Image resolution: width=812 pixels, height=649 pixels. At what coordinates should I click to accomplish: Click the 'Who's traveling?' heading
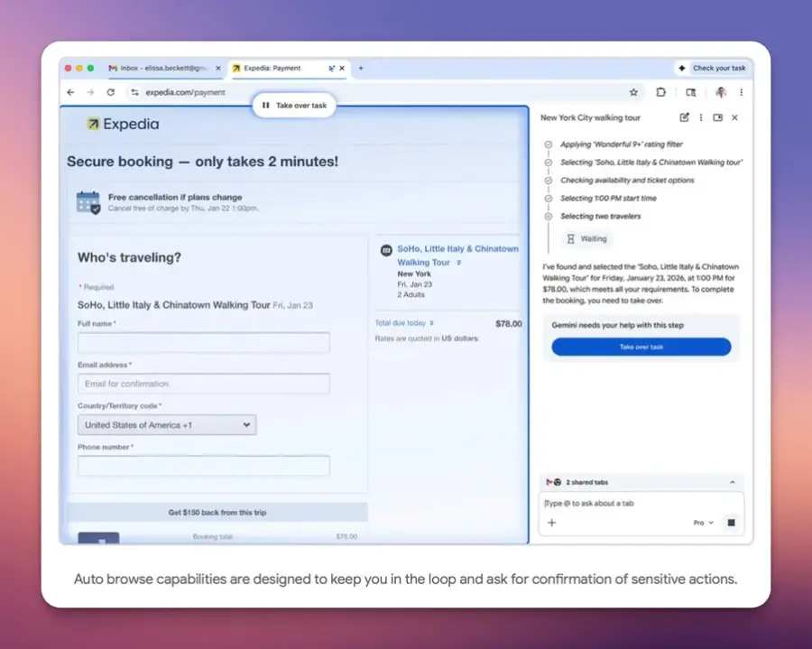click(129, 257)
